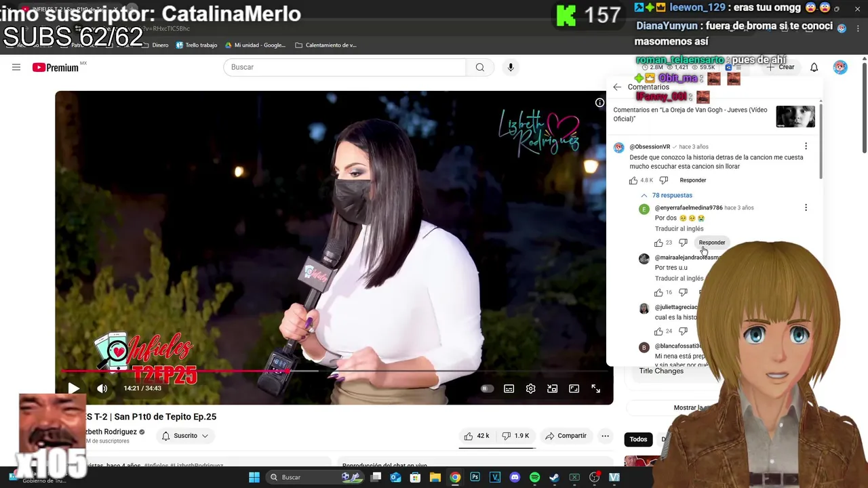The width and height of the screenshot is (868, 488).
Task: Open the La Oreja de Van Gogh video thumbnail
Action: (x=795, y=117)
